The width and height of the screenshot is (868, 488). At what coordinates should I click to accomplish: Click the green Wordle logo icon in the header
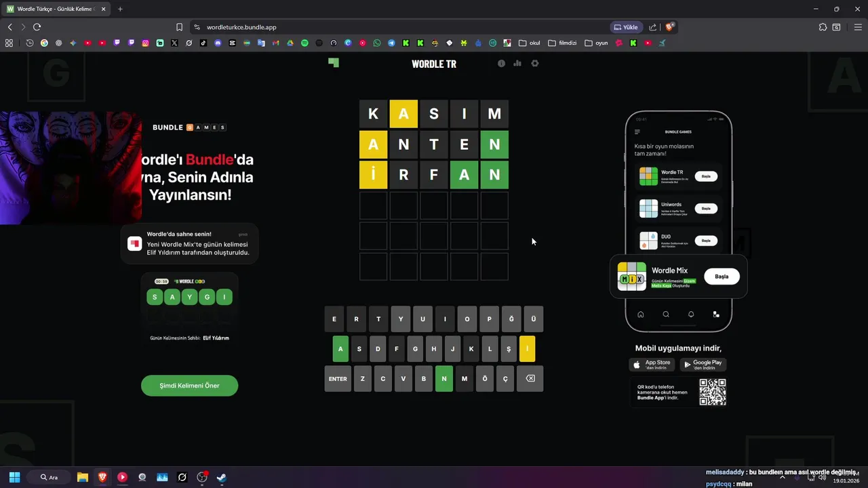(x=334, y=62)
